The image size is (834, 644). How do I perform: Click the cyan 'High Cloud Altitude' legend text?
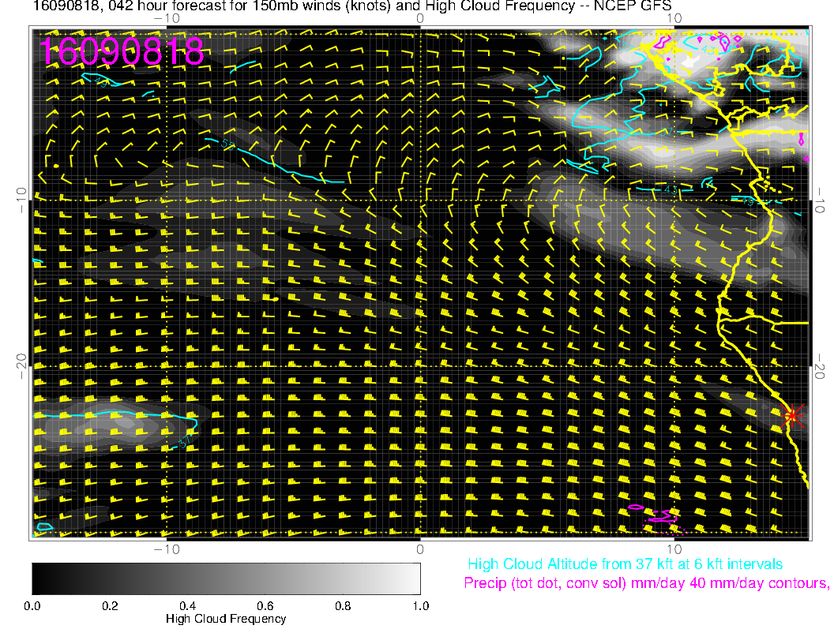(x=625, y=564)
